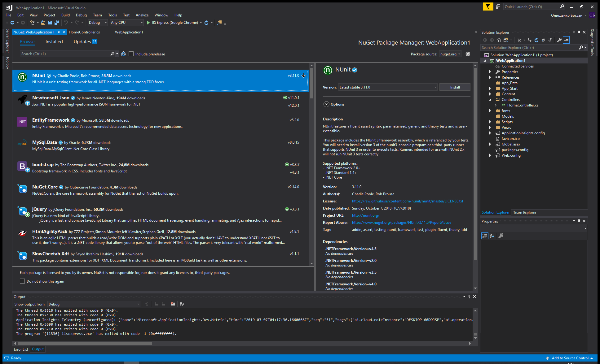Check Do not show this again
Image resolution: width=600 pixels, height=364 pixels.
[x=22, y=281]
